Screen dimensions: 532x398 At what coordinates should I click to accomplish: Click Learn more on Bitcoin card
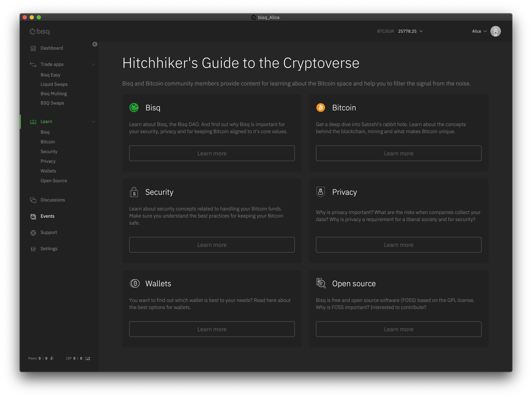tap(399, 153)
